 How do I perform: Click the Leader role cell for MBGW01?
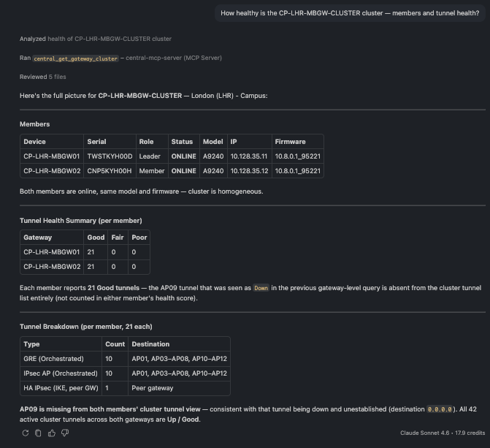tap(152, 156)
